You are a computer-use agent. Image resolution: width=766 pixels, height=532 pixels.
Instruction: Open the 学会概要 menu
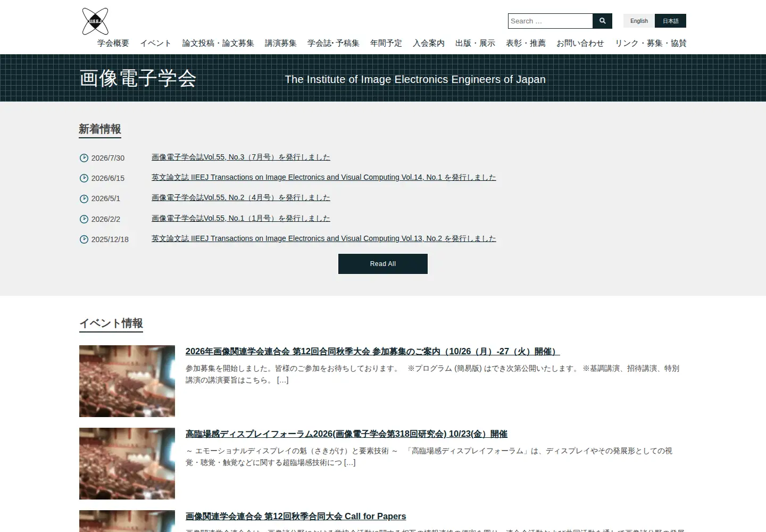click(x=113, y=43)
